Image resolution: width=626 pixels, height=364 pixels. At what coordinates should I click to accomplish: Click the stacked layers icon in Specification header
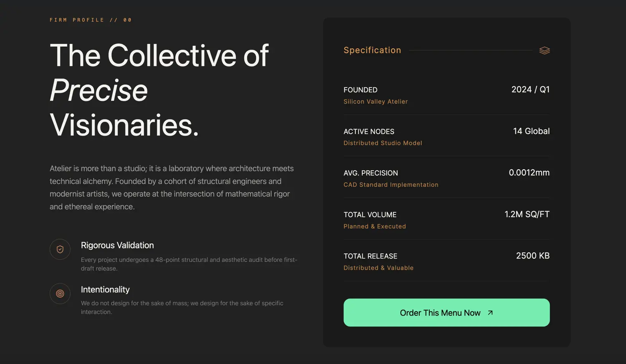pos(544,50)
